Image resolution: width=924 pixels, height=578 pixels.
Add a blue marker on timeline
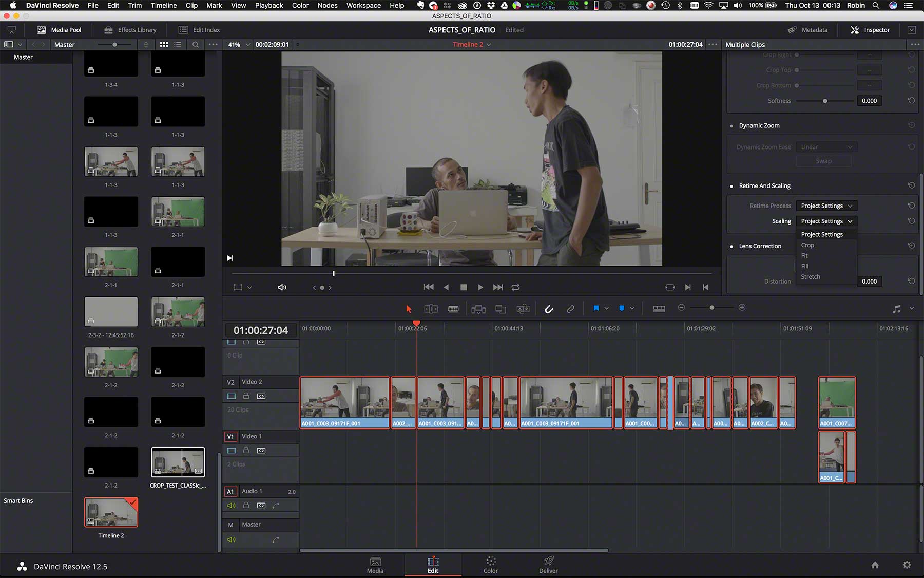tap(622, 308)
